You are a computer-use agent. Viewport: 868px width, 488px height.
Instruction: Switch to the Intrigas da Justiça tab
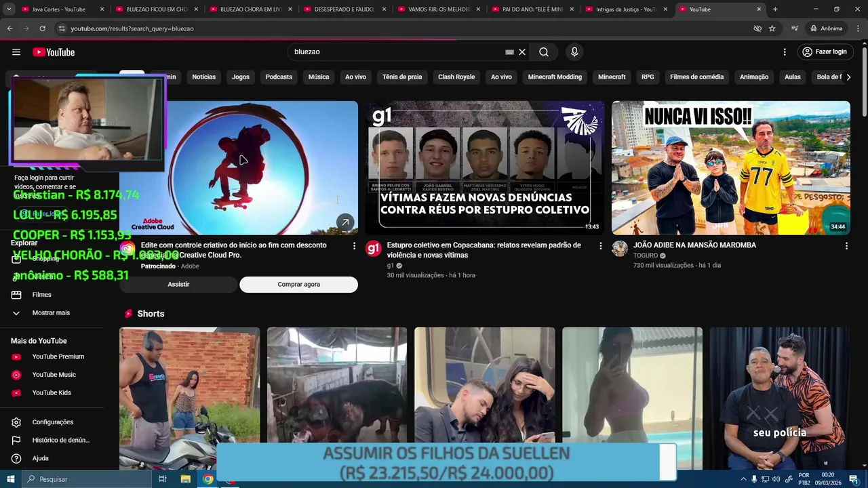coord(625,9)
